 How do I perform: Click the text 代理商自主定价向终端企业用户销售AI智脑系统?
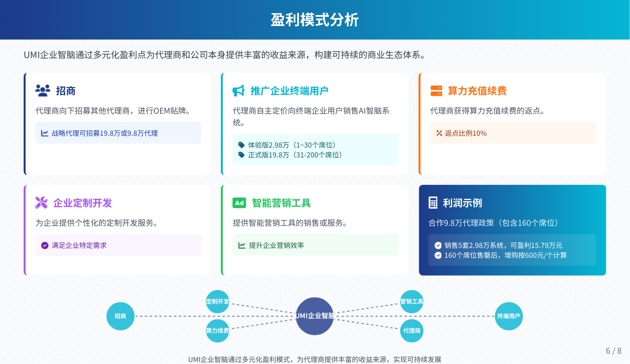pyautogui.click(x=311, y=117)
